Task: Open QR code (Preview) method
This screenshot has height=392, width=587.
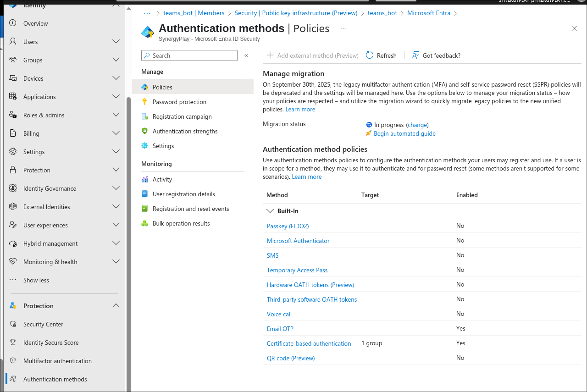Action: click(291, 358)
